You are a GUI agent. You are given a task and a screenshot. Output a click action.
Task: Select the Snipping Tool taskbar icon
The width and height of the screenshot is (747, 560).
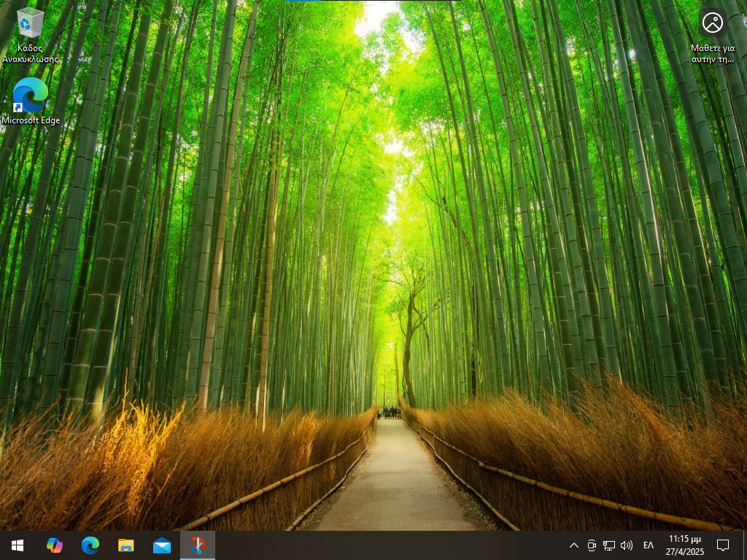click(x=198, y=545)
